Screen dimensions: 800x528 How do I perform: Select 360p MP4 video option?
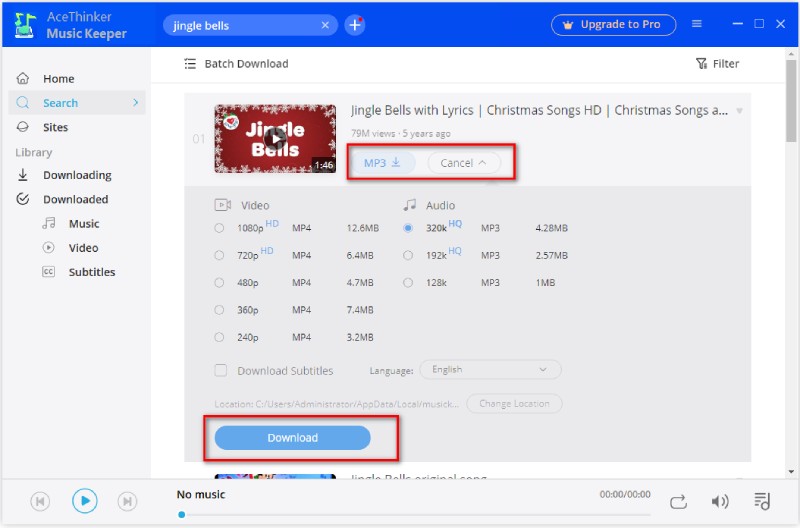tap(219, 310)
